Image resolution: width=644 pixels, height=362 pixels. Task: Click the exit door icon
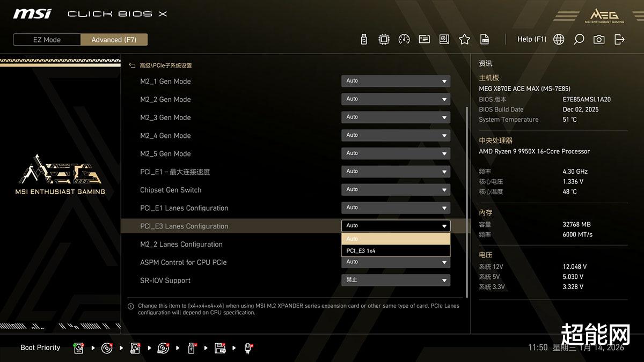619,39
